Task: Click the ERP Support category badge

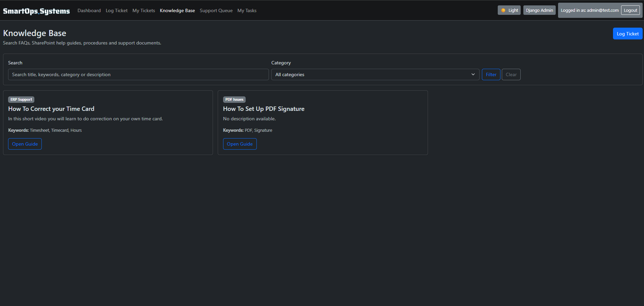Action: click(21, 99)
